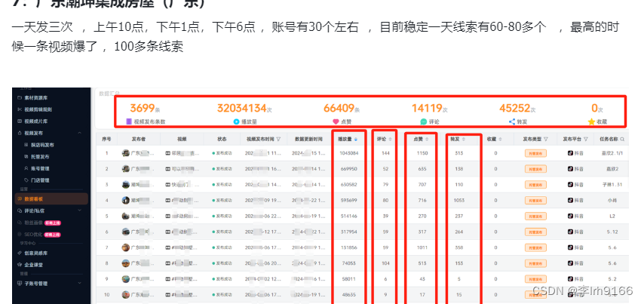
Task: Sort by the 收藏 column header arrows
Action: [500, 140]
